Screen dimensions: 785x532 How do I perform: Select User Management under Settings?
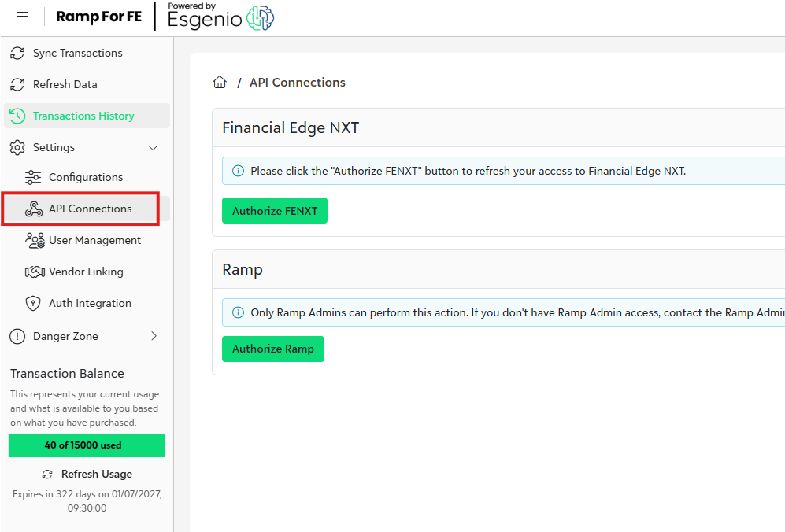pyautogui.click(x=87, y=240)
